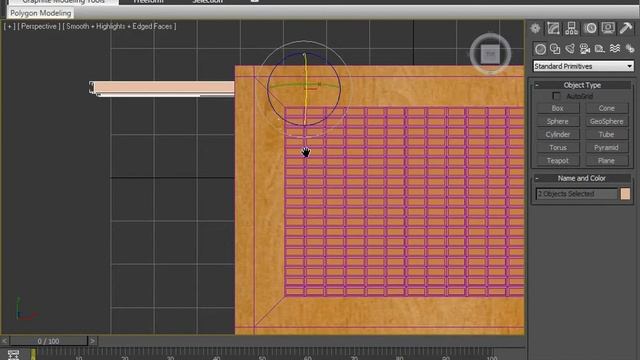Open the Utilities hammer tab

(626, 28)
